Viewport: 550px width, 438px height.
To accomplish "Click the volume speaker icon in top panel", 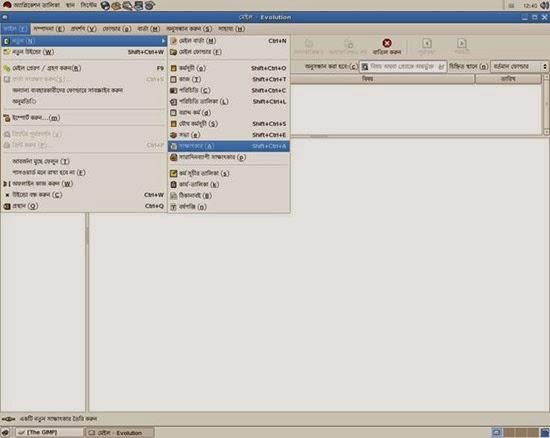I will (x=545, y=5).
